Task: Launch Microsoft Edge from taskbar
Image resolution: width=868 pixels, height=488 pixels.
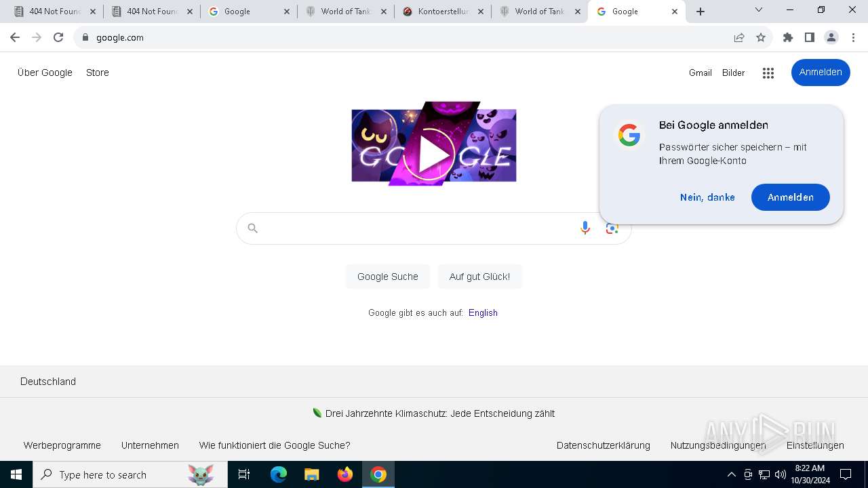Action: pos(279,474)
